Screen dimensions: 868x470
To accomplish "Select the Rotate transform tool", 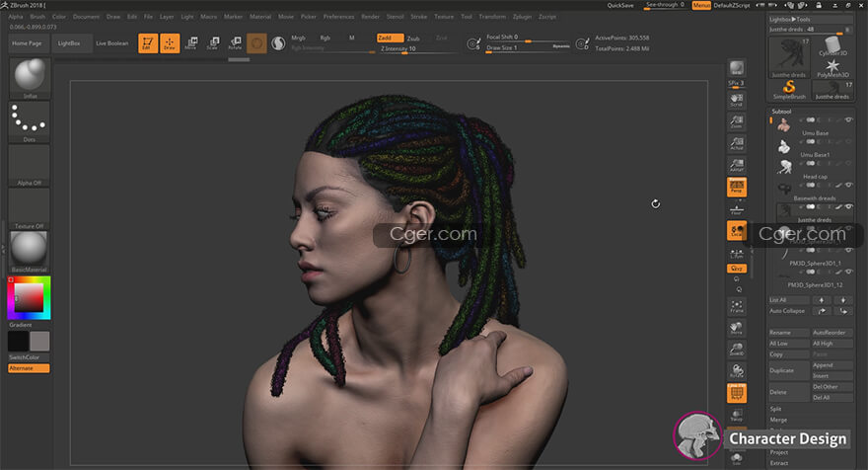I will point(236,42).
